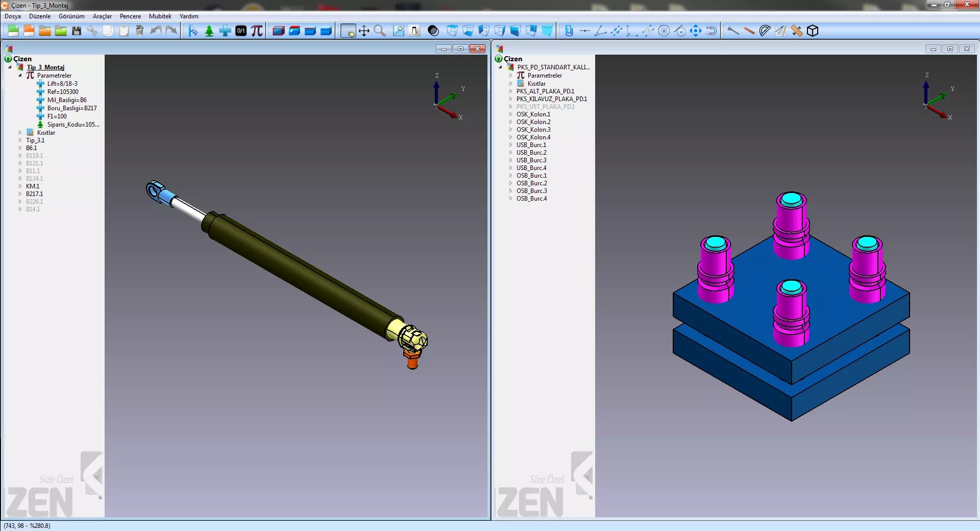Select the F1=100 parameter
This screenshot has width=980, height=531.
click(57, 116)
